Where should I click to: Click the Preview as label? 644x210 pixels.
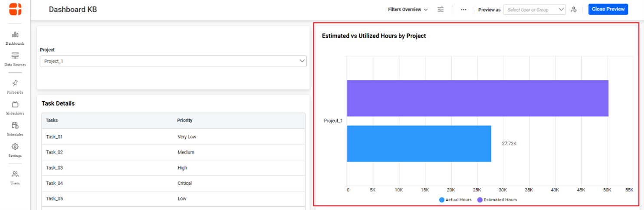pyautogui.click(x=489, y=10)
